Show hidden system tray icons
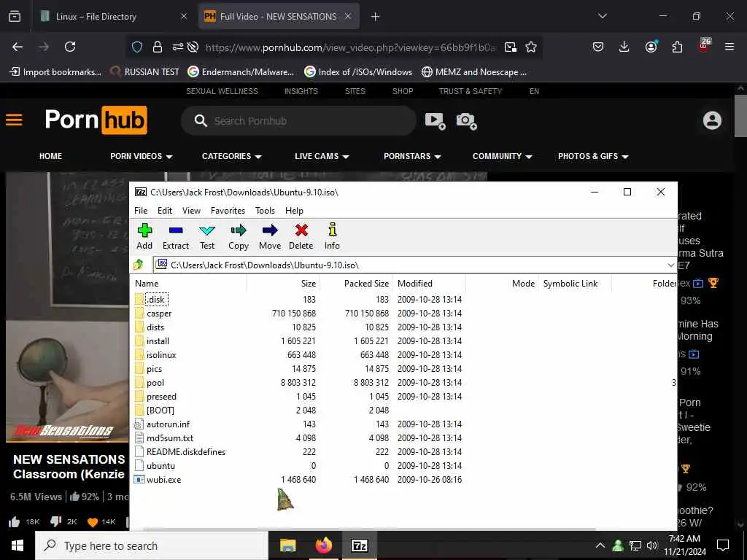Viewport: 747px width, 560px height. [600, 545]
